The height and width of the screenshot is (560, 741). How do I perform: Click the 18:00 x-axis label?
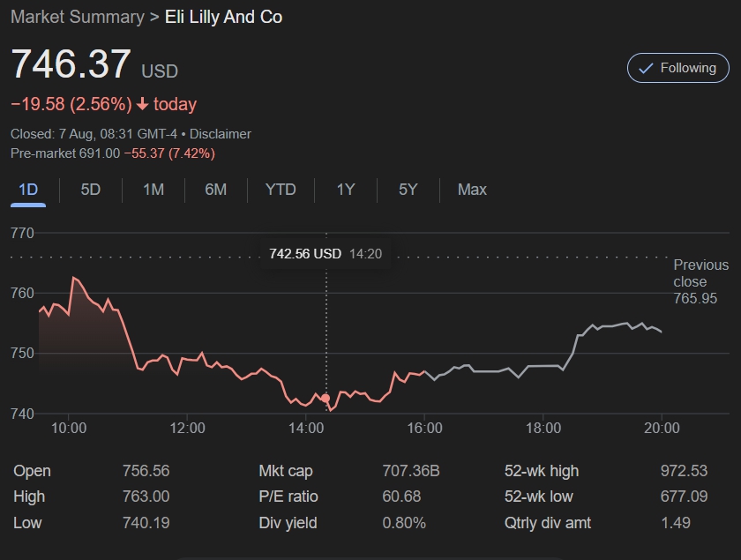pos(543,428)
